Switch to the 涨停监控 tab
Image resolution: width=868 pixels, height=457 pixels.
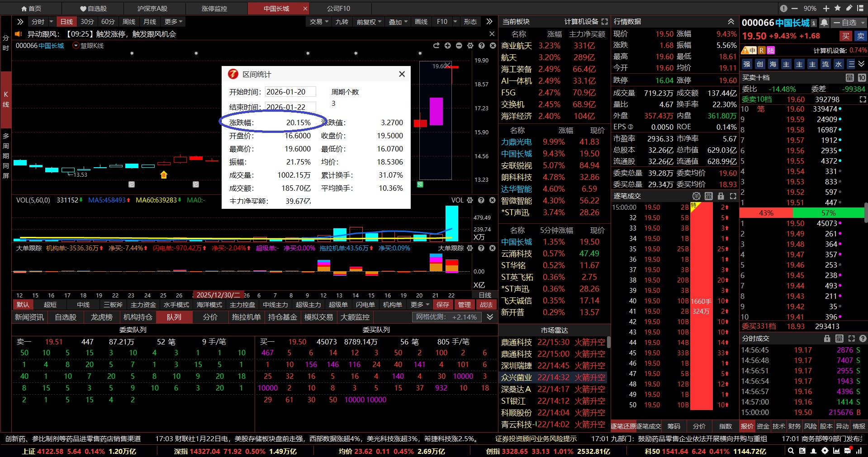[x=214, y=9]
